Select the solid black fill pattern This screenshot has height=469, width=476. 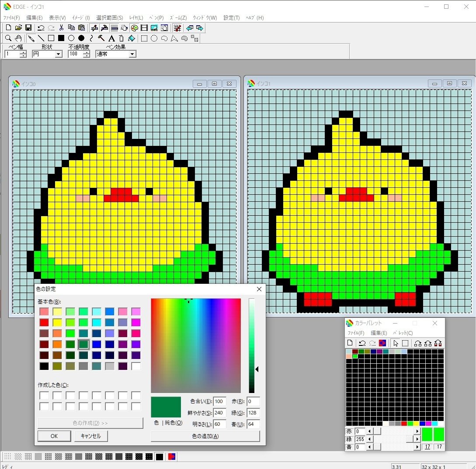tap(160, 457)
